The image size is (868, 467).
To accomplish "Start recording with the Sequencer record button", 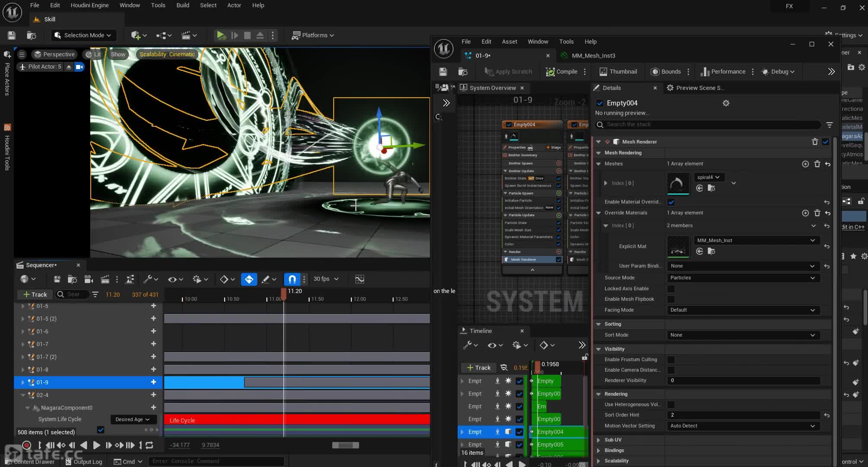I will [x=26, y=445].
